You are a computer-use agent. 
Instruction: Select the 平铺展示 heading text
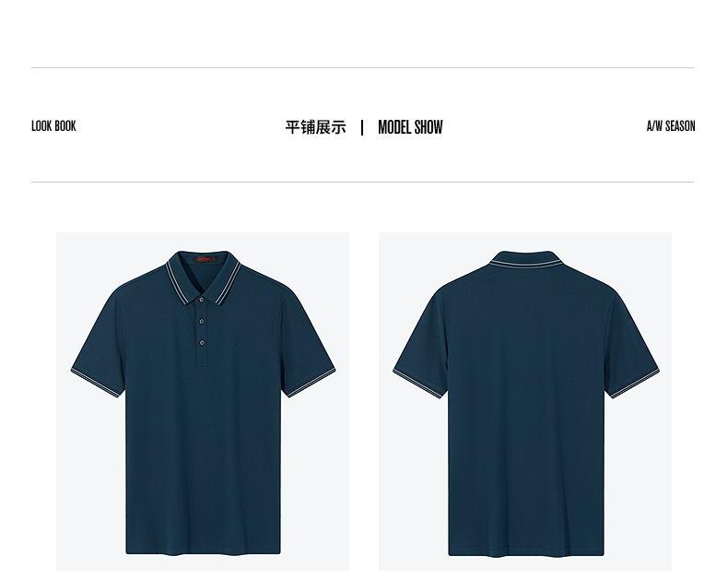315,127
